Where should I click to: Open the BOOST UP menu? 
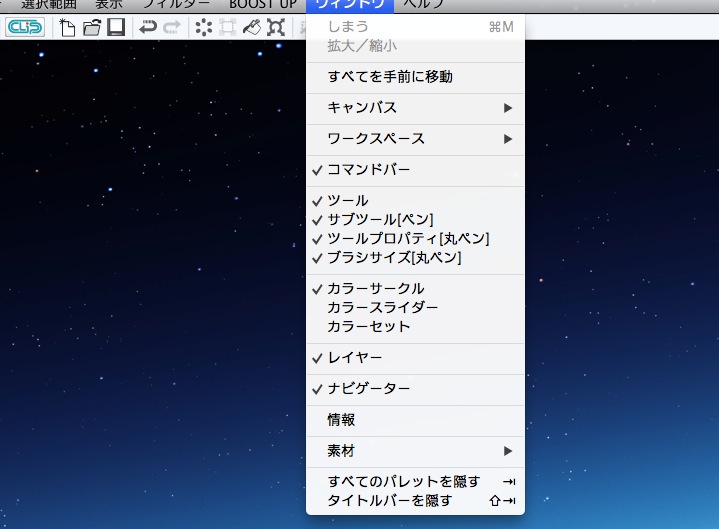263,5
